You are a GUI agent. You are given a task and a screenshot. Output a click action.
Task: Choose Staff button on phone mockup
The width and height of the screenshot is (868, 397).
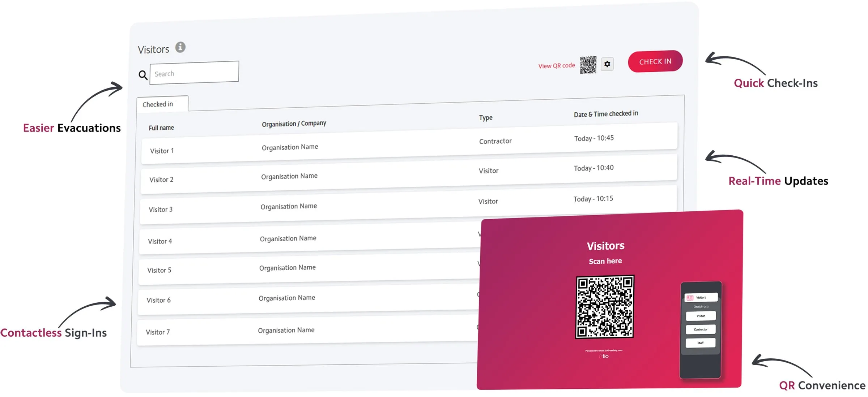701,342
